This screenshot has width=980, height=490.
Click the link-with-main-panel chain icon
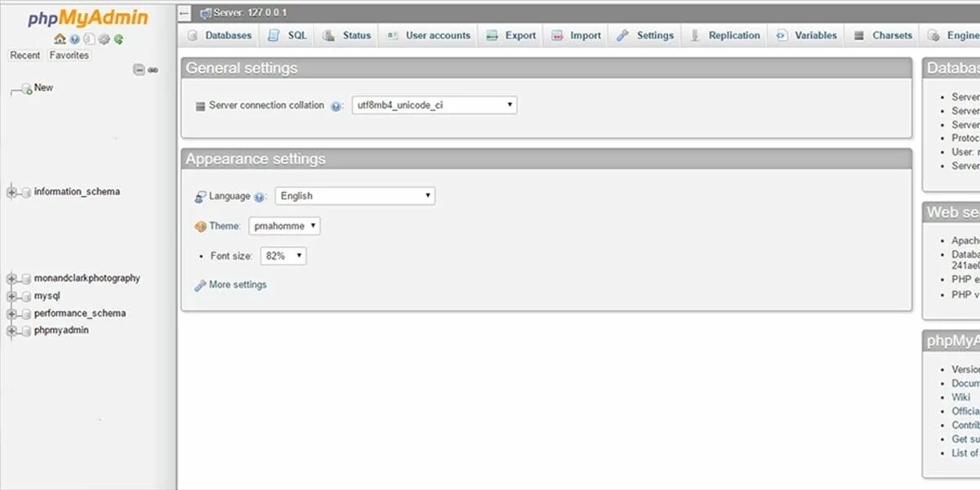coord(153,70)
